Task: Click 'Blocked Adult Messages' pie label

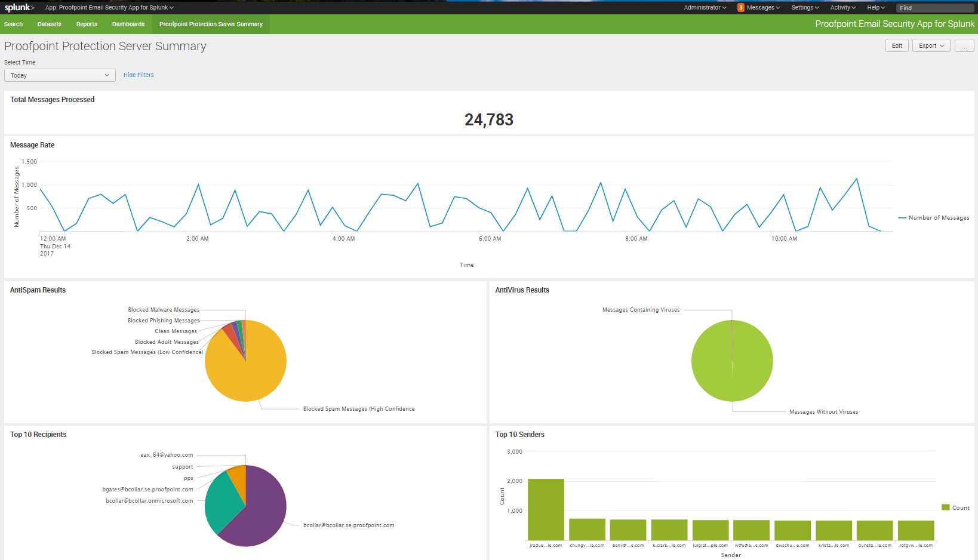Action: tap(167, 342)
